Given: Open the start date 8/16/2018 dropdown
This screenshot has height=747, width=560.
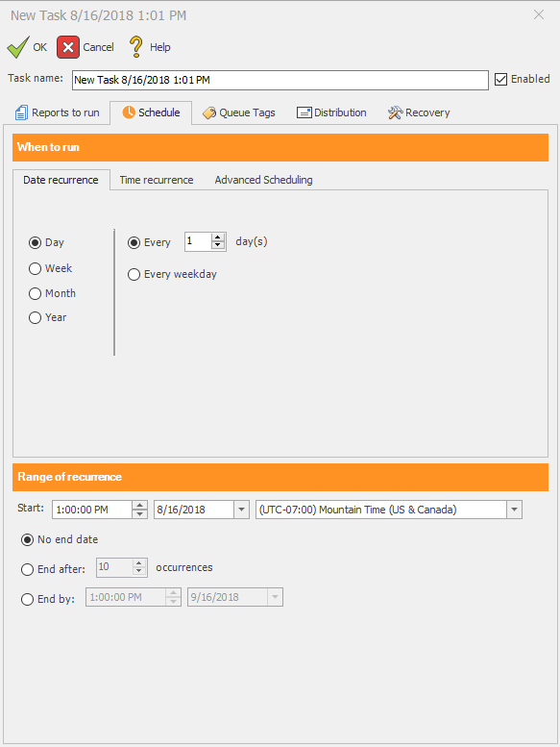Looking at the screenshot, I should coord(241,510).
